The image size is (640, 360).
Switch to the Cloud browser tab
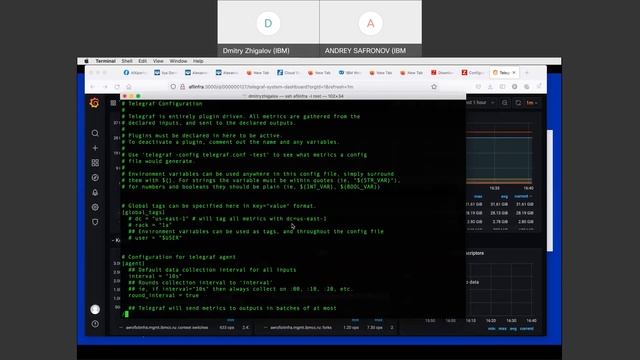(289, 73)
